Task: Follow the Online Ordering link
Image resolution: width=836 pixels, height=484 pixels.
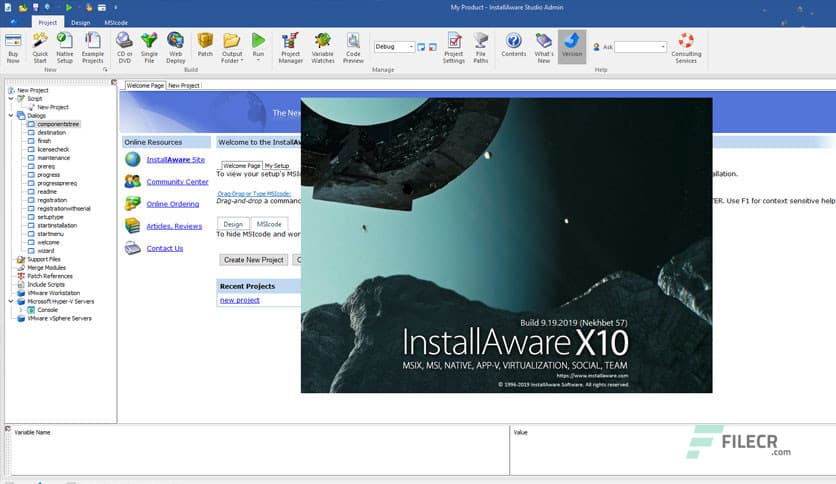Action: pos(173,204)
